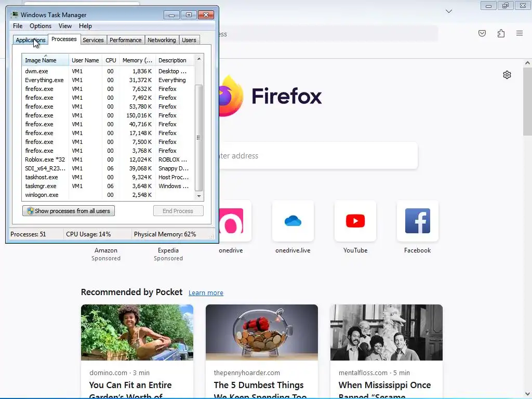Select the Everything.exe process row
Screen dimensions: 532x399
(x=109, y=80)
